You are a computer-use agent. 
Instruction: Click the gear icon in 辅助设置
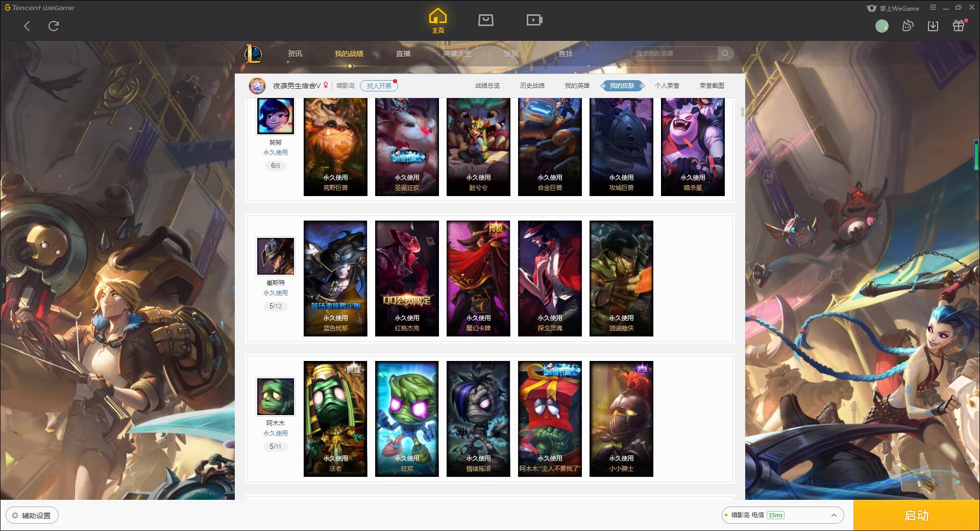(x=15, y=516)
